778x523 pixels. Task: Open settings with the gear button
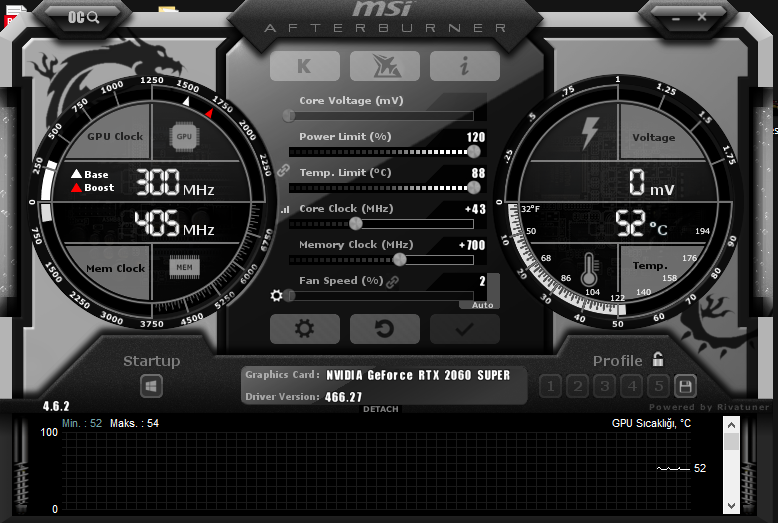click(x=305, y=328)
